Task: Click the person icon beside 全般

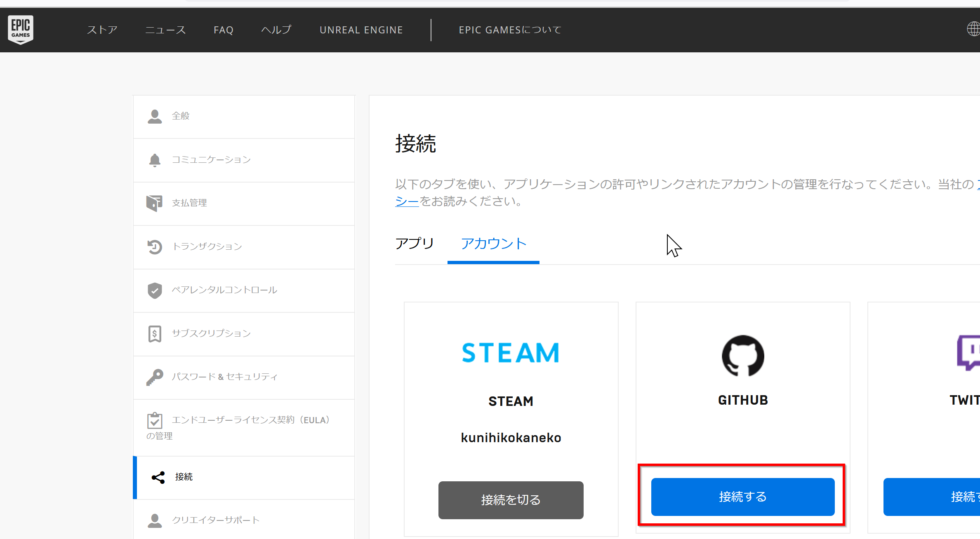Action: [x=155, y=117]
